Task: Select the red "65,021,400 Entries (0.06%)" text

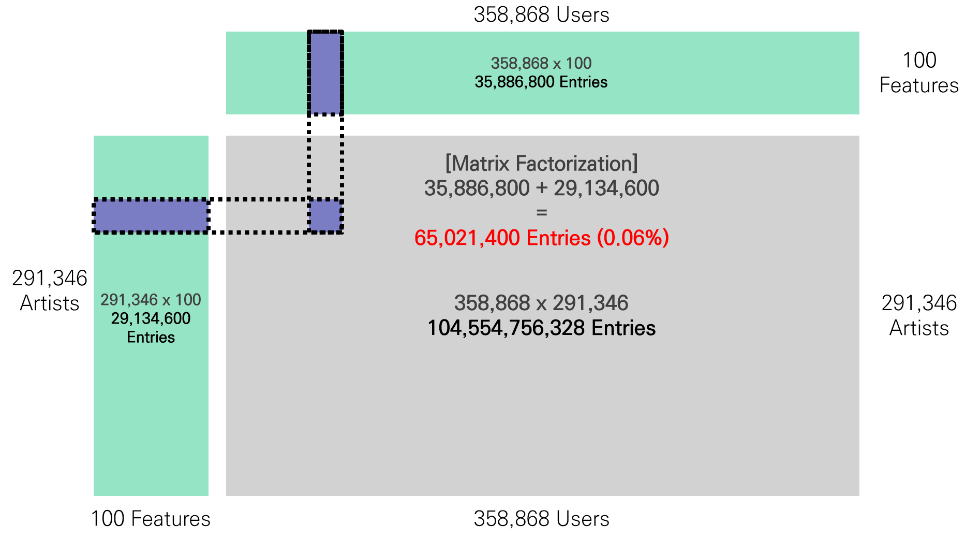Action: tap(541, 238)
